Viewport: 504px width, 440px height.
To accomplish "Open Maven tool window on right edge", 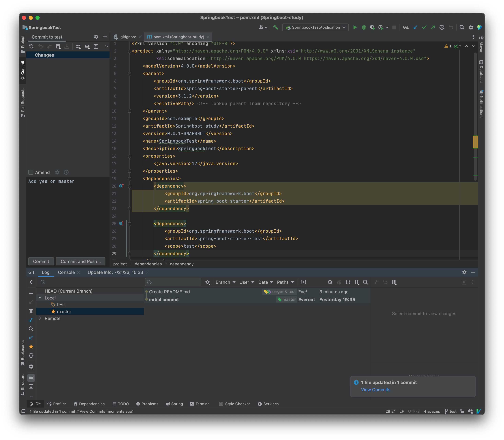I will coord(481,45).
